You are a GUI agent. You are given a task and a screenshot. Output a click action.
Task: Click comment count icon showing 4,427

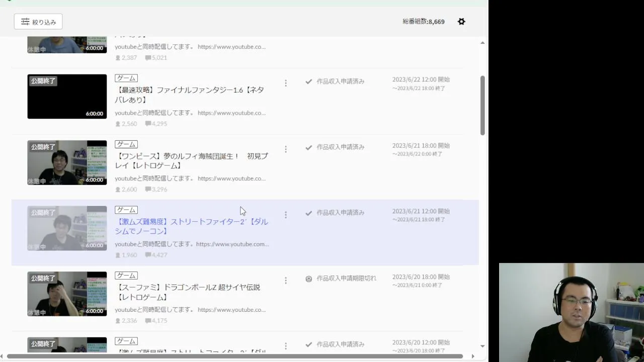(x=148, y=255)
